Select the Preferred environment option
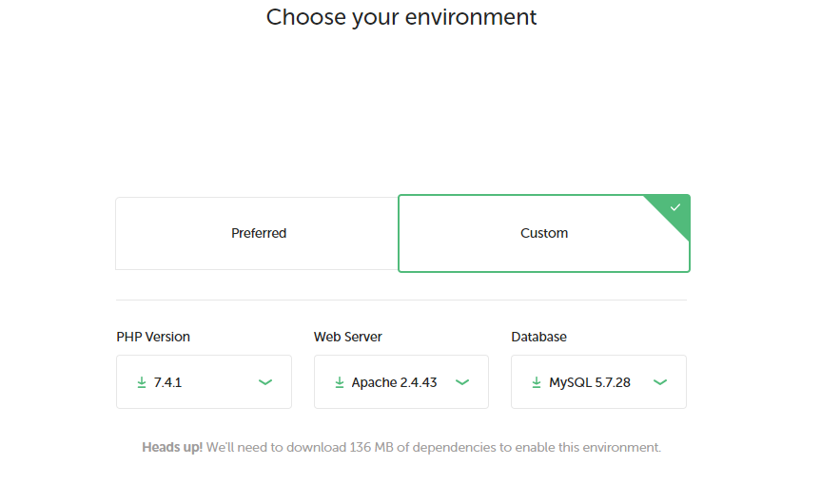The height and width of the screenshot is (504, 821). click(257, 233)
